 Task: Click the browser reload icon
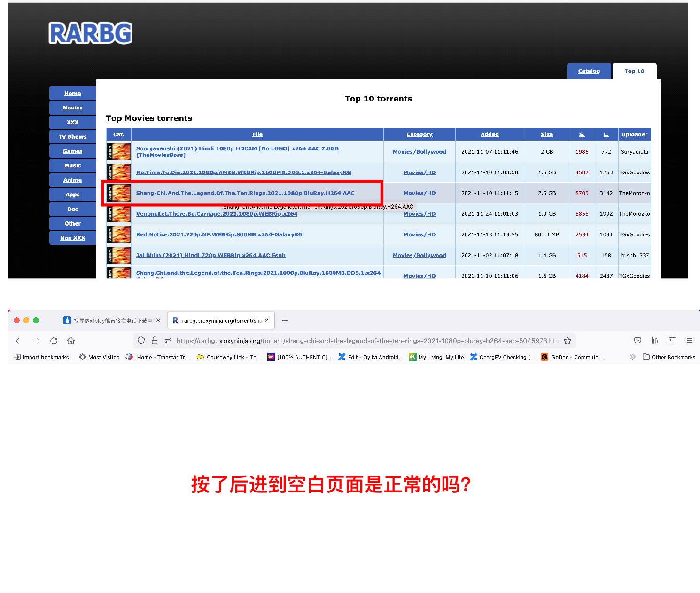click(x=54, y=341)
